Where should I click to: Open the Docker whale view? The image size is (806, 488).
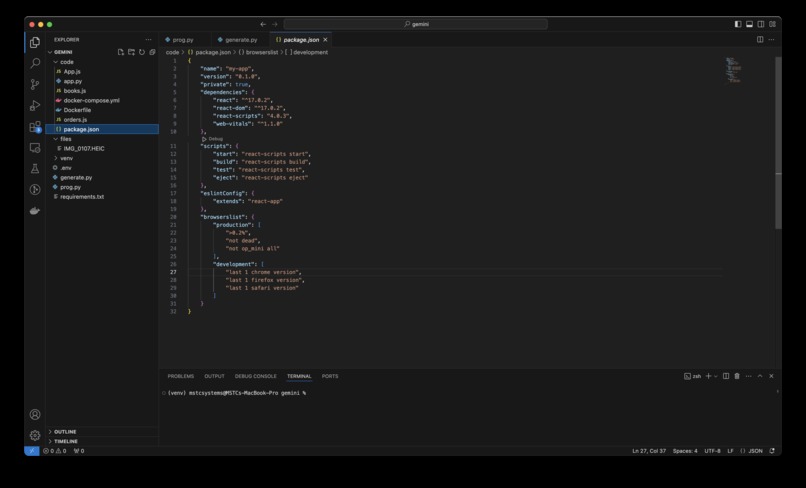pyautogui.click(x=35, y=211)
